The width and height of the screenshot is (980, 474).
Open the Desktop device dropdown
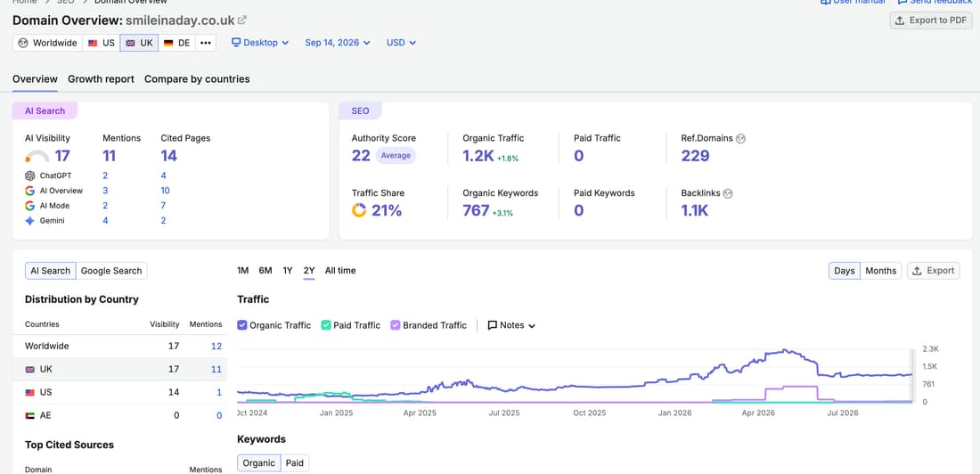point(260,43)
